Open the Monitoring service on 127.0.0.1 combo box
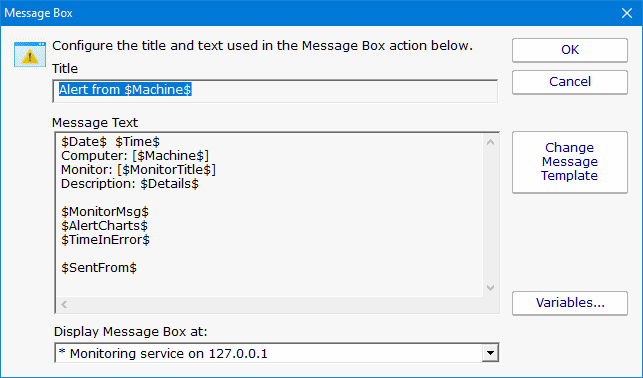The width and height of the screenshot is (643, 378). pyautogui.click(x=277, y=353)
